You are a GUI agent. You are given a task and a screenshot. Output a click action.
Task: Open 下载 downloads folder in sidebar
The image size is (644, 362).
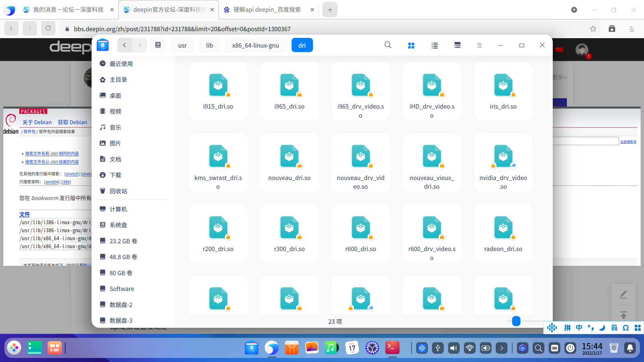pyautogui.click(x=115, y=175)
